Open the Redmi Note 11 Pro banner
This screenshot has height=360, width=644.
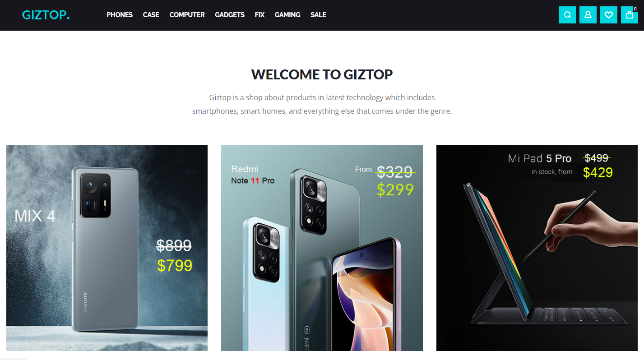coord(322,248)
